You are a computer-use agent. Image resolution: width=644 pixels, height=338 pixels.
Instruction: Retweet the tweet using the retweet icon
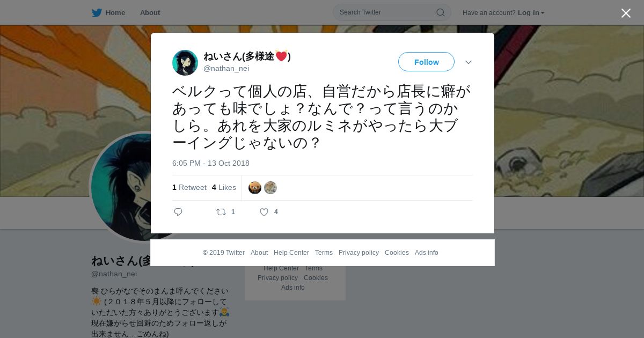tap(221, 212)
